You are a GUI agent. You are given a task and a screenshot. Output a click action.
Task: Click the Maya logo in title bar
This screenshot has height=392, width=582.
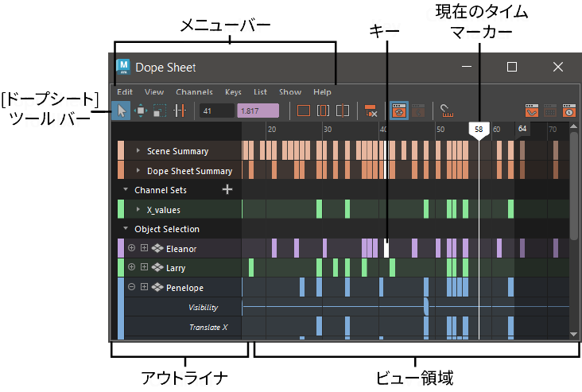123,67
